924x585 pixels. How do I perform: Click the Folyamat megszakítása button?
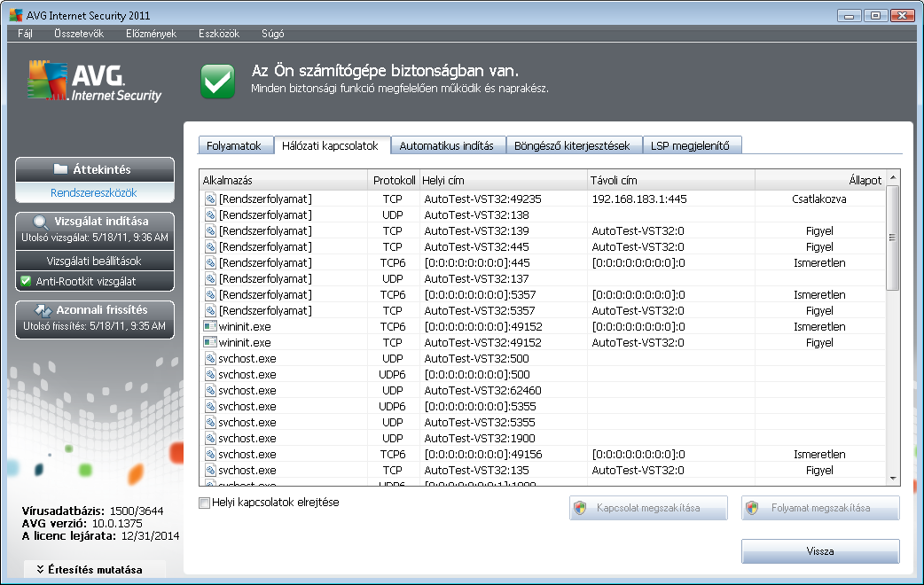click(820, 508)
